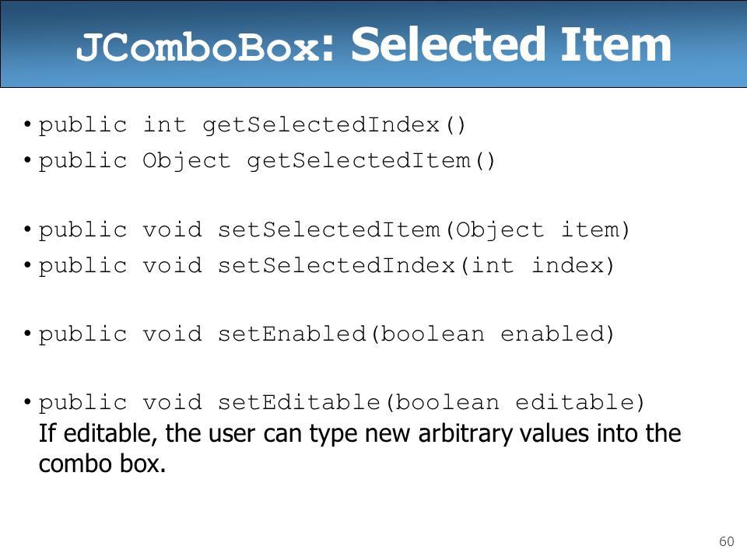Click the slide title 'JComboBox: Selected Item'

click(374, 45)
